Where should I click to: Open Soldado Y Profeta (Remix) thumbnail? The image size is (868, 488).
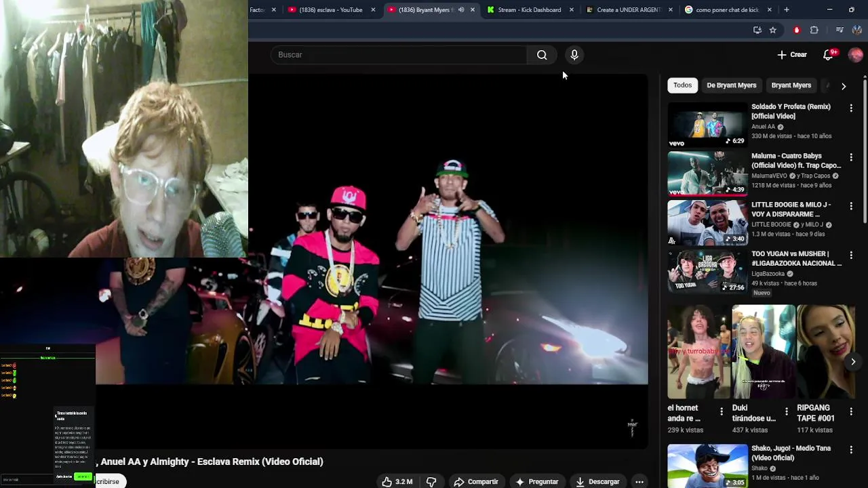click(707, 125)
